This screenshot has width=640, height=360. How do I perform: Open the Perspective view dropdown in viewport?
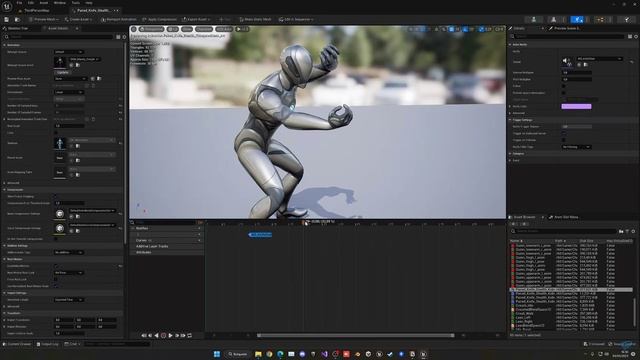pyautogui.click(x=151, y=29)
